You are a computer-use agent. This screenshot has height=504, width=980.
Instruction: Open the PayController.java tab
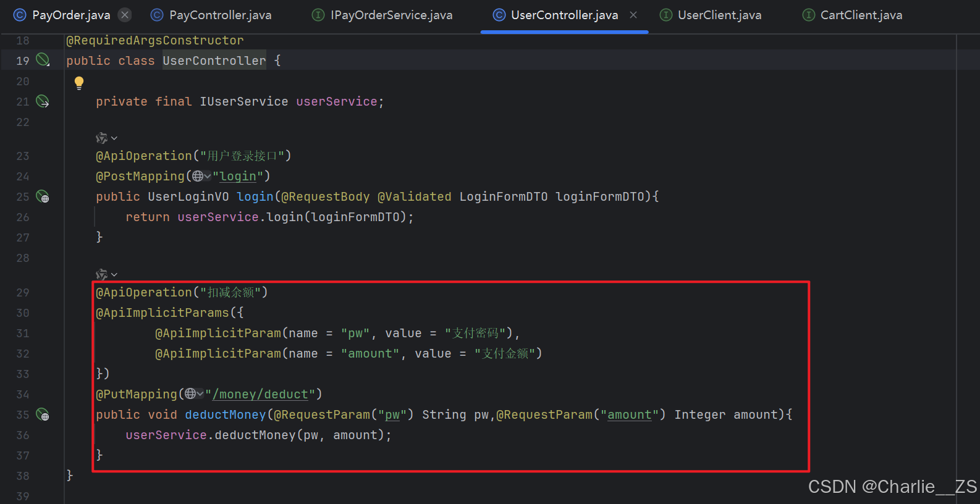click(220, 15)
